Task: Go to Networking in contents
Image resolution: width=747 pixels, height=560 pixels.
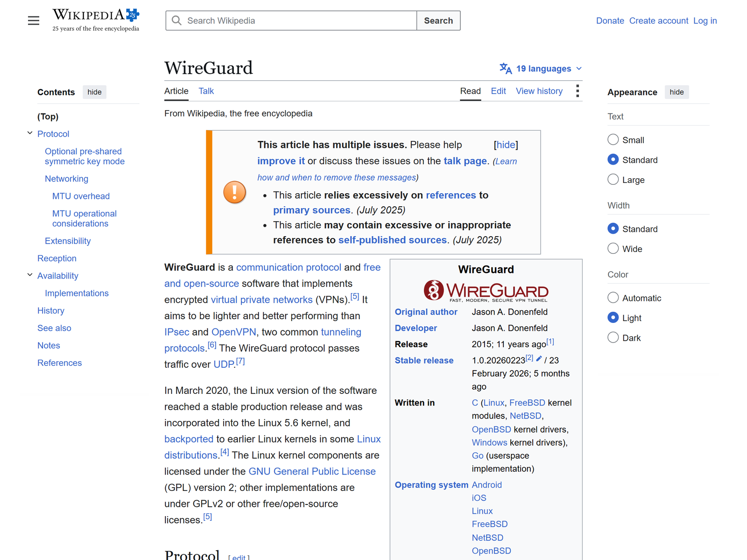Action: point(66,179)
